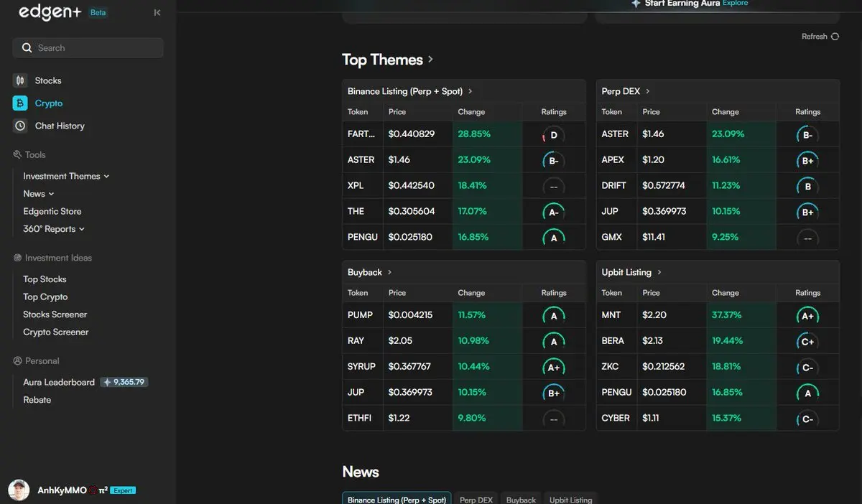Image resolution: width=862 pixels, height=504 pixels.
Task: Expand Buyback theme chevron
Action: pyautogui.click(x=389, y=272)
